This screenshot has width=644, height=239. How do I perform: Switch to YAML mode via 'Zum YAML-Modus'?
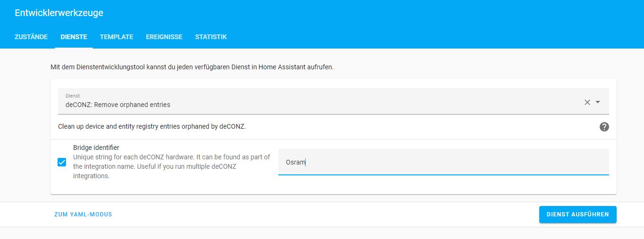point(83,214)
